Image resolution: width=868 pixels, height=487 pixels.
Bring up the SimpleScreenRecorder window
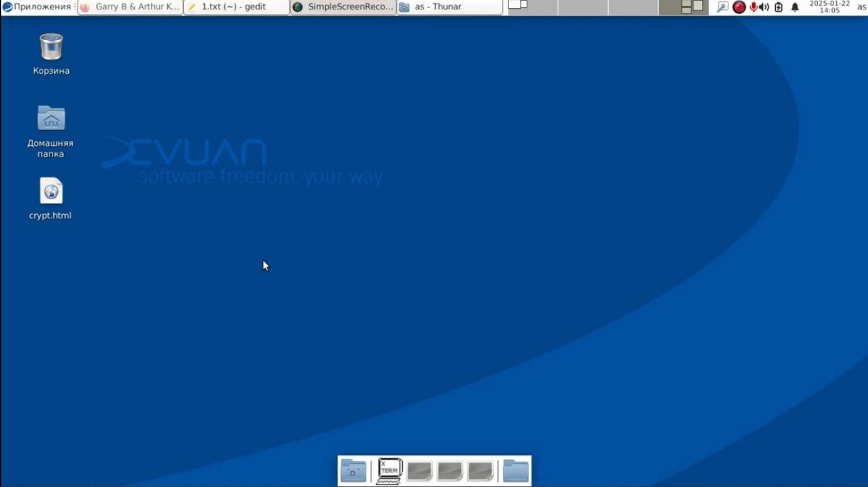pos(343,7)
